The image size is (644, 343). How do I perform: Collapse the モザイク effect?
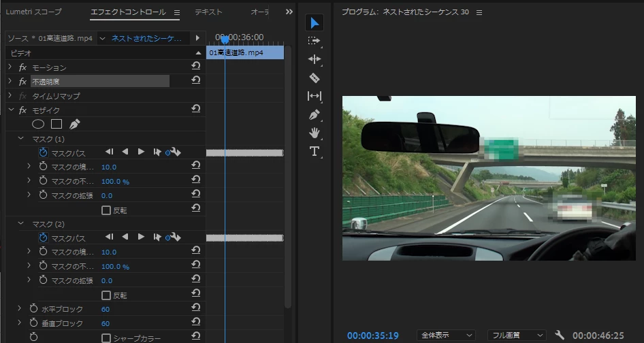(x=11, y=110)
